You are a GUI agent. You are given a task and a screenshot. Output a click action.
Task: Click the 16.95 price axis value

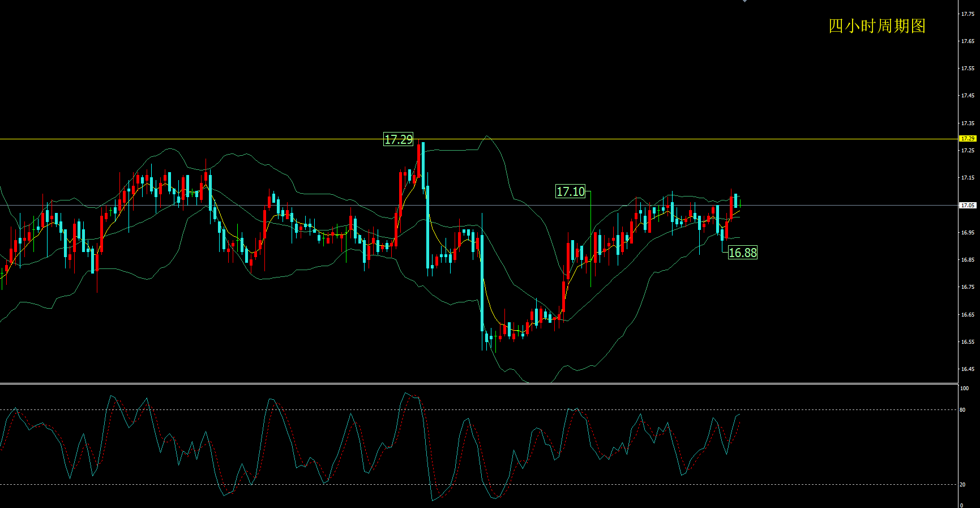968,233
